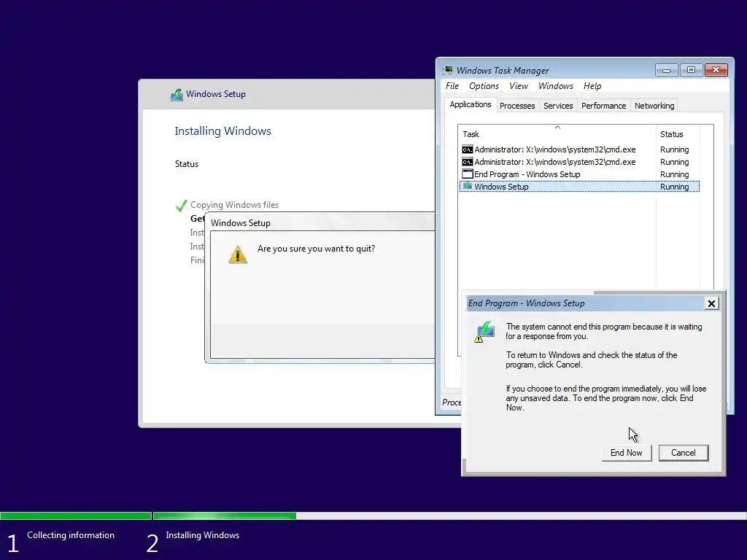The width and height of the screenshot is (747, 560).
Task: Click Windows Setup title bar installer icon
Action: [x=177, y=94]
